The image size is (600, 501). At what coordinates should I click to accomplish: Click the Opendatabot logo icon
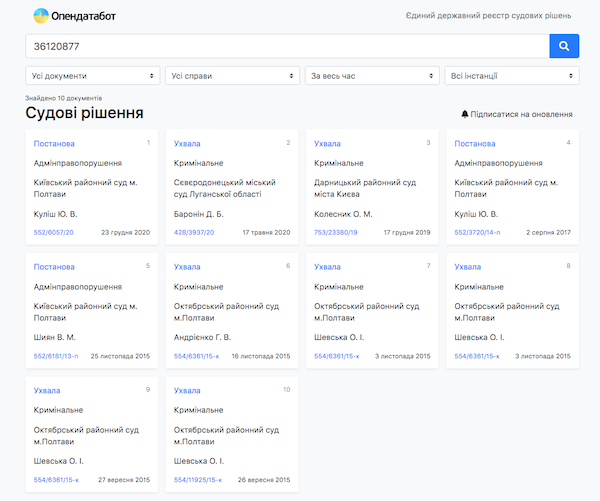pos(41,16)
